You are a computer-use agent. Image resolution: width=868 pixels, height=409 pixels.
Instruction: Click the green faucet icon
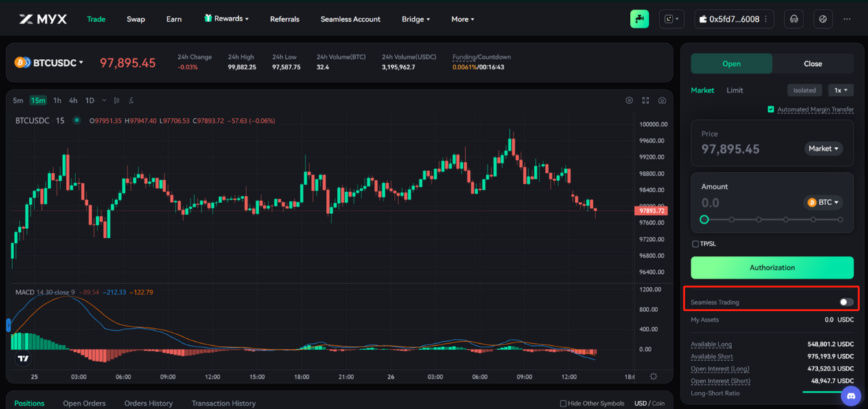coord(640,19)
